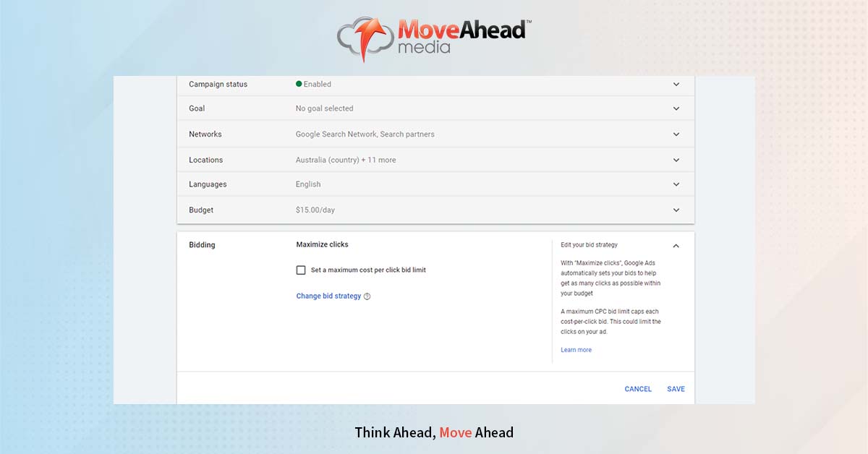Expand the Languages row chevron
The image size is (868, 454).
click(676, 184)
